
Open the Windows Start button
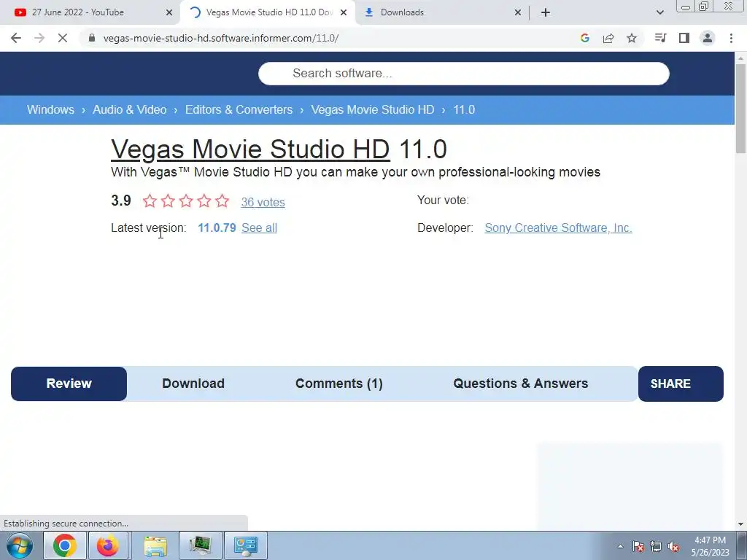(20, 545)
